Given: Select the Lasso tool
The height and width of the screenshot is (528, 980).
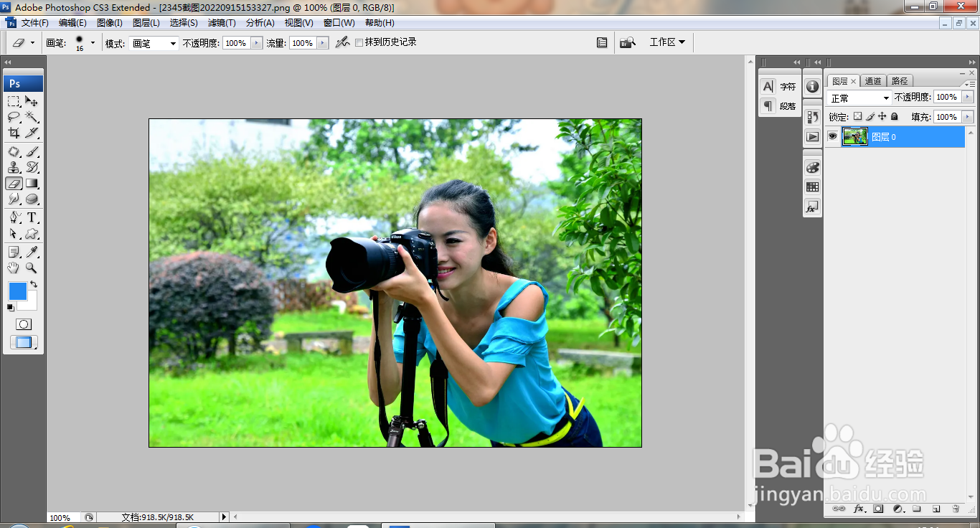Looking at the screenshot, I should (14, 117).
